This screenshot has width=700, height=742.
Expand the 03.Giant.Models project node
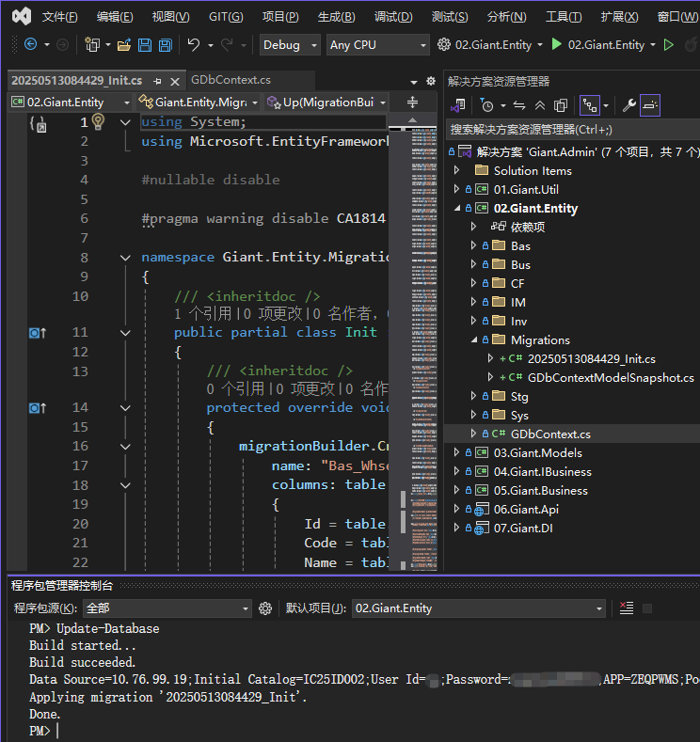point(457,452)
